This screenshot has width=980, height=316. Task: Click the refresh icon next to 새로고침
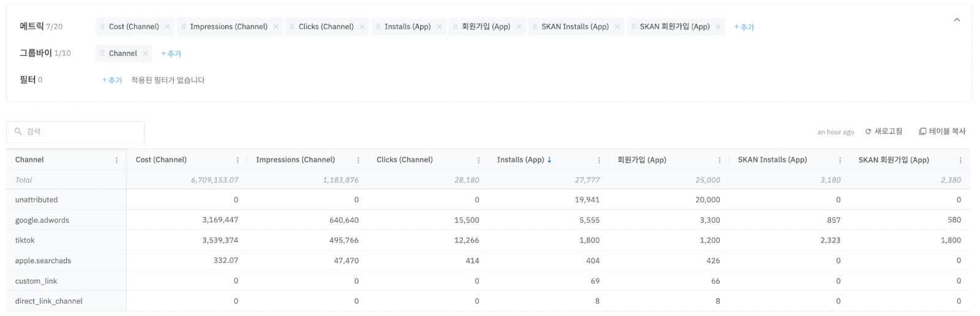[868, 132]
